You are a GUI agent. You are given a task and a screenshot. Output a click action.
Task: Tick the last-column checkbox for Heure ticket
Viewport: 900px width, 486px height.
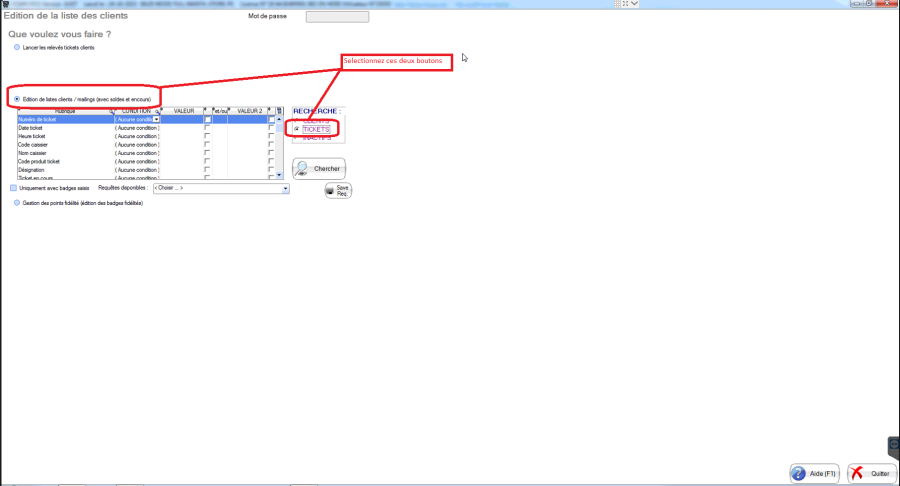point(271,136)
